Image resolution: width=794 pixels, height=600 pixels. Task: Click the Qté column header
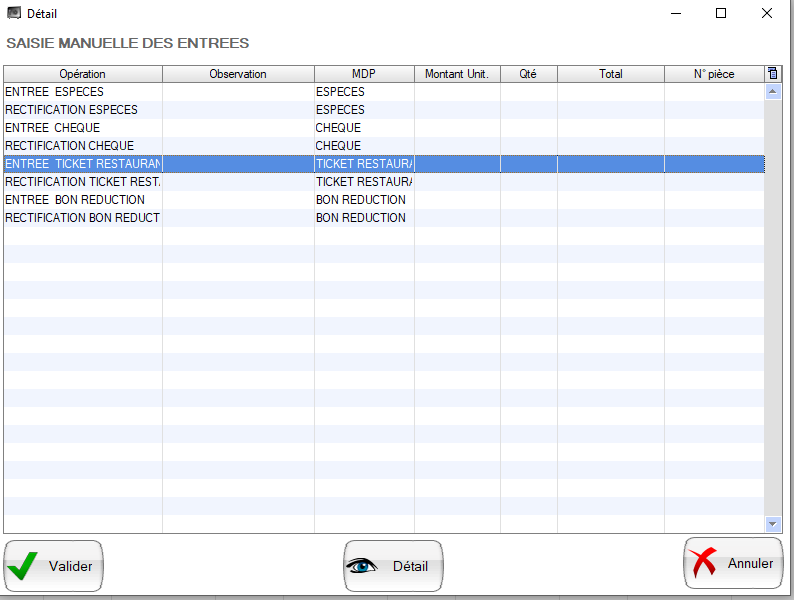pos(528,74)
